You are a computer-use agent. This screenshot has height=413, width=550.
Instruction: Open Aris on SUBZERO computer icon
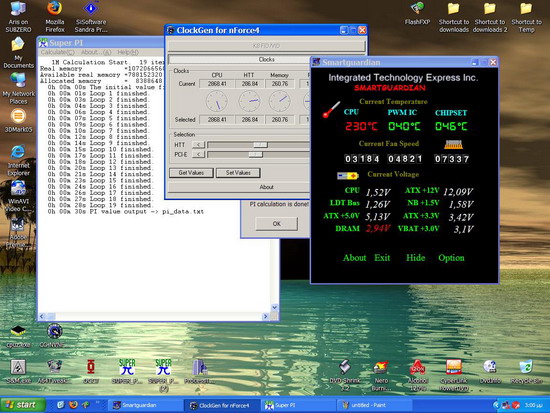point(18,17)
